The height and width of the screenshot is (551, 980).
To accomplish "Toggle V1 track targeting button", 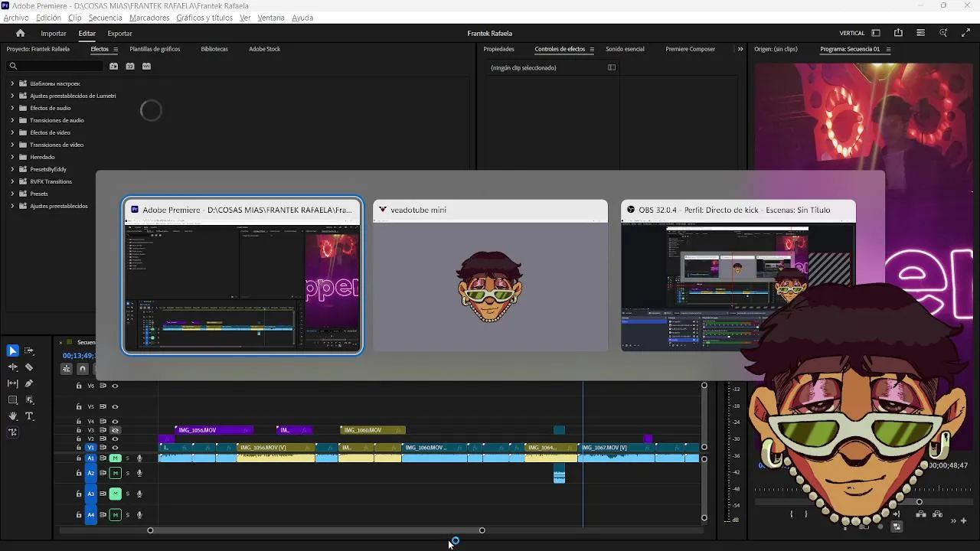I will tap(90, 448).
